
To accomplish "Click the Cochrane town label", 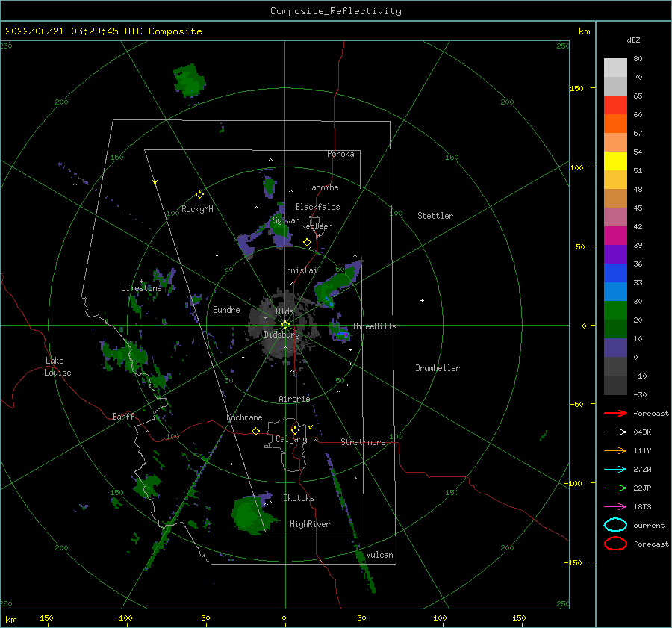I will click(x=244, y=417).
